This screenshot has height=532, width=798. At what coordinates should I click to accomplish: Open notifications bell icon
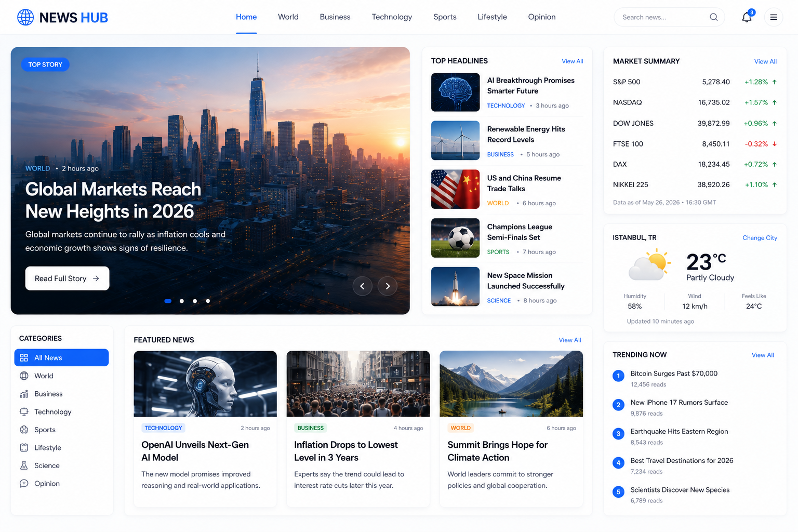click(x=747, y=17)
